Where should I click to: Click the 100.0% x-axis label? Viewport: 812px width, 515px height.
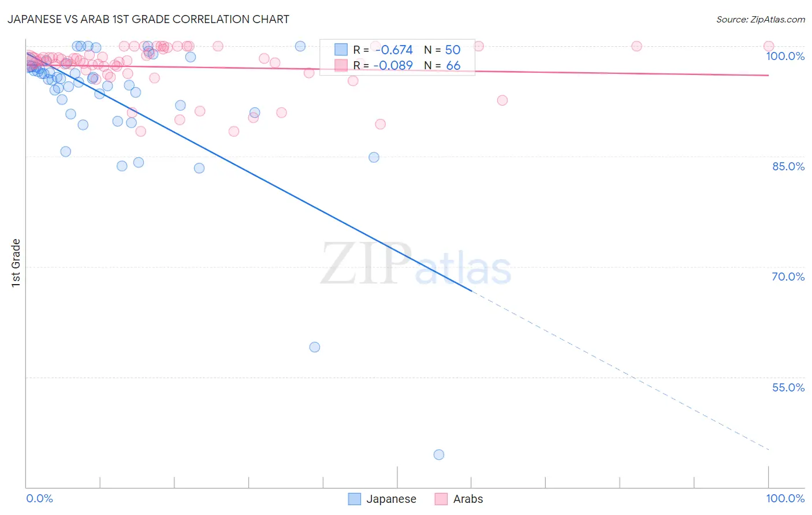[x=785, y=498]
